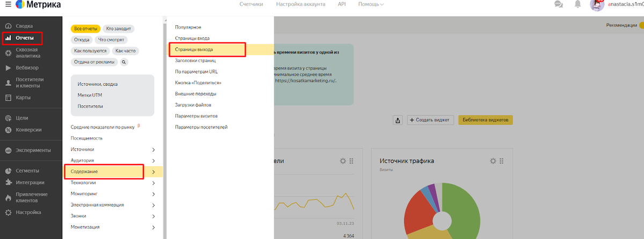Expand the Звонки submenu arrow
Image resolution: width=644 pixels, height=239 pixels.
(x=153, y=216)
